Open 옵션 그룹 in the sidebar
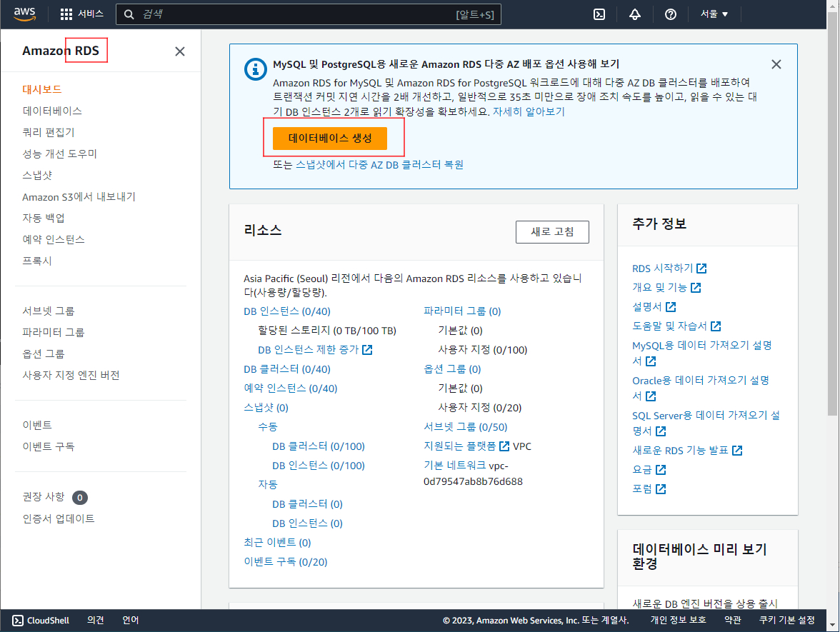 pos(44,353)
